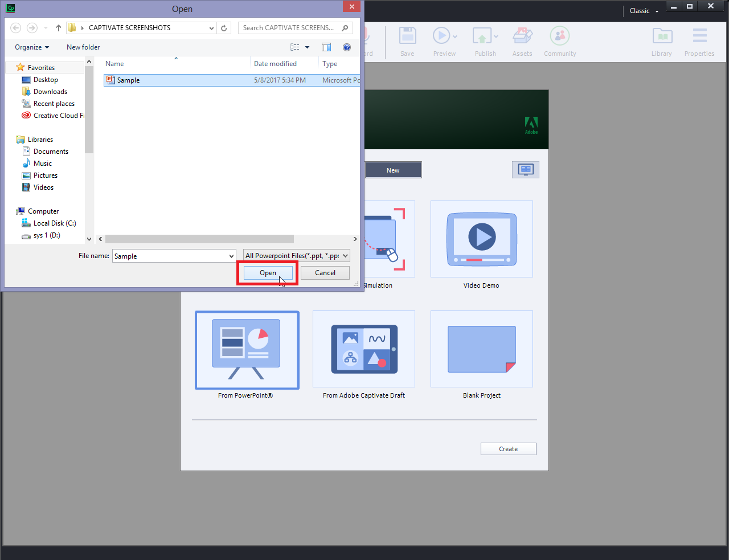Refresh the CAPTIVATE SCREENSHOTS folder

pyautogui.click(x=224, y=28)
